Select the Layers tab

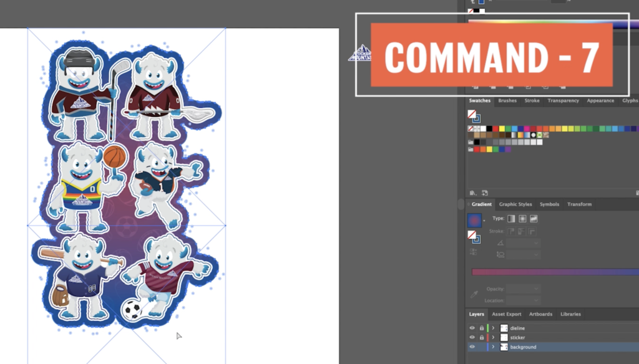(x=476, y=314)
